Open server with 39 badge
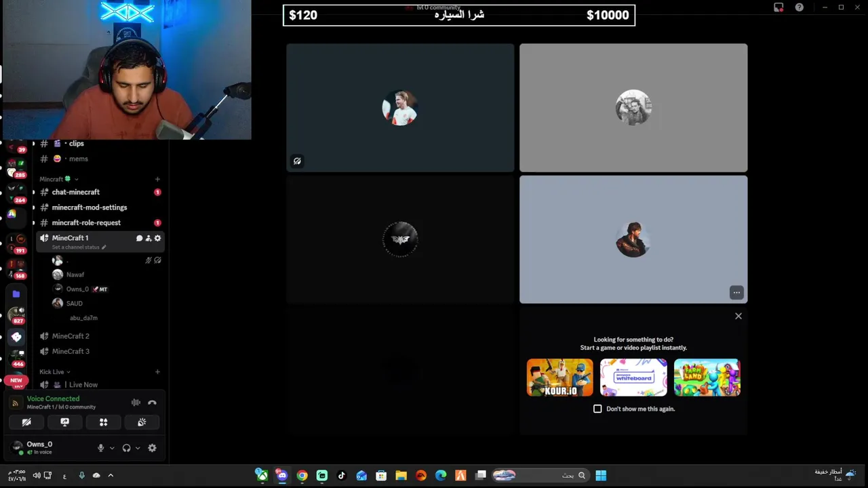 click(16, 146)
